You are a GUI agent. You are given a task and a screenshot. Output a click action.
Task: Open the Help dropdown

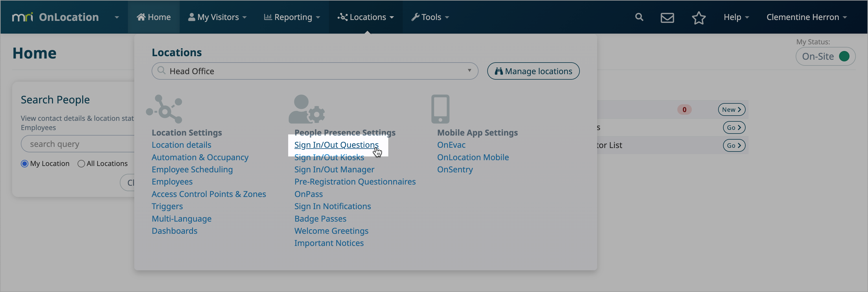coord(736,17)
